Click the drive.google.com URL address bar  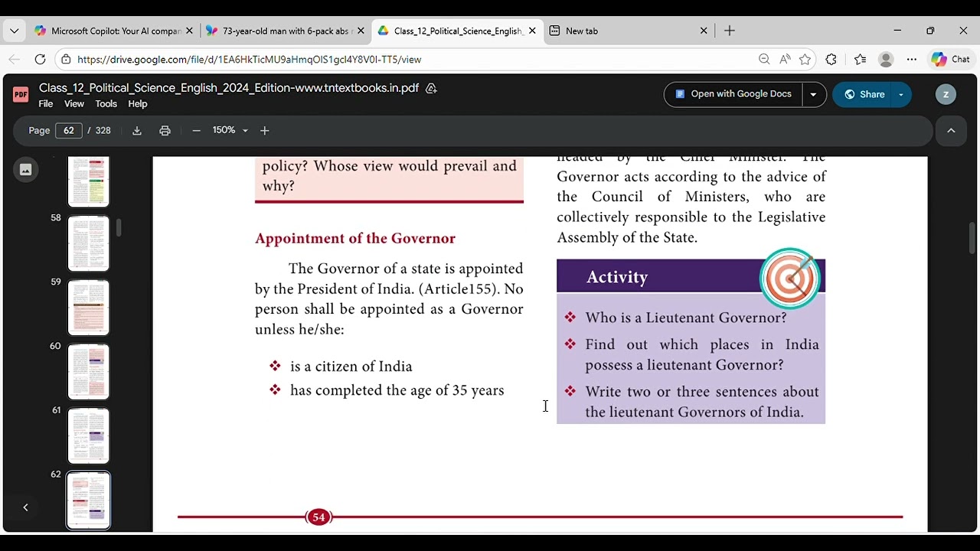[x=249, y=59]
